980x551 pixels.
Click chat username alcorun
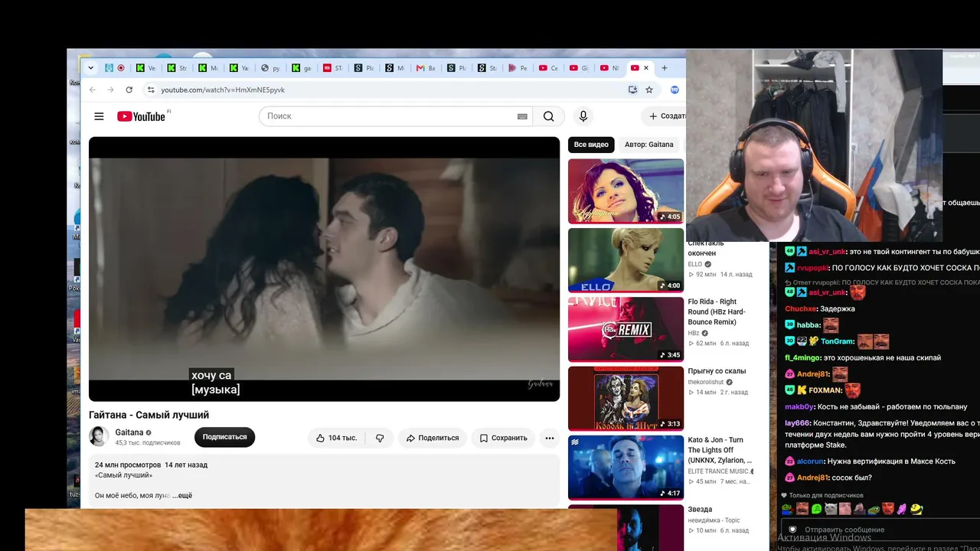coord(810,461)
